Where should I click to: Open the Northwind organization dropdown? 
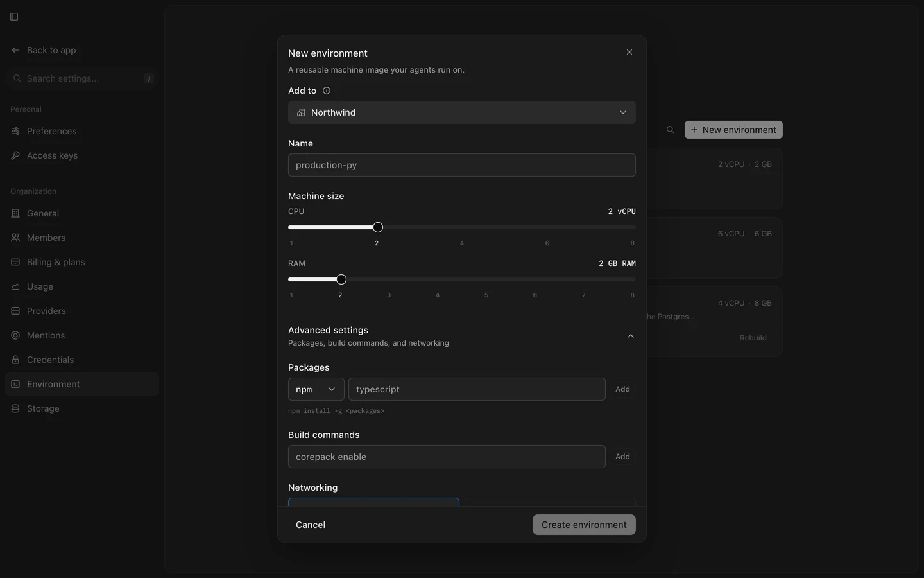pyautogui.click(x=462, y=112)
